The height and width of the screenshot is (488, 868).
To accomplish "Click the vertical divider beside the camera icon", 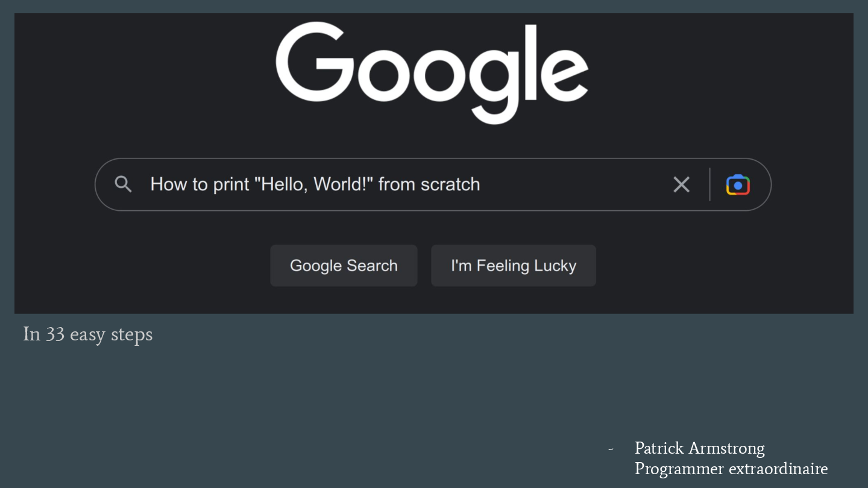I will (710, 184).
